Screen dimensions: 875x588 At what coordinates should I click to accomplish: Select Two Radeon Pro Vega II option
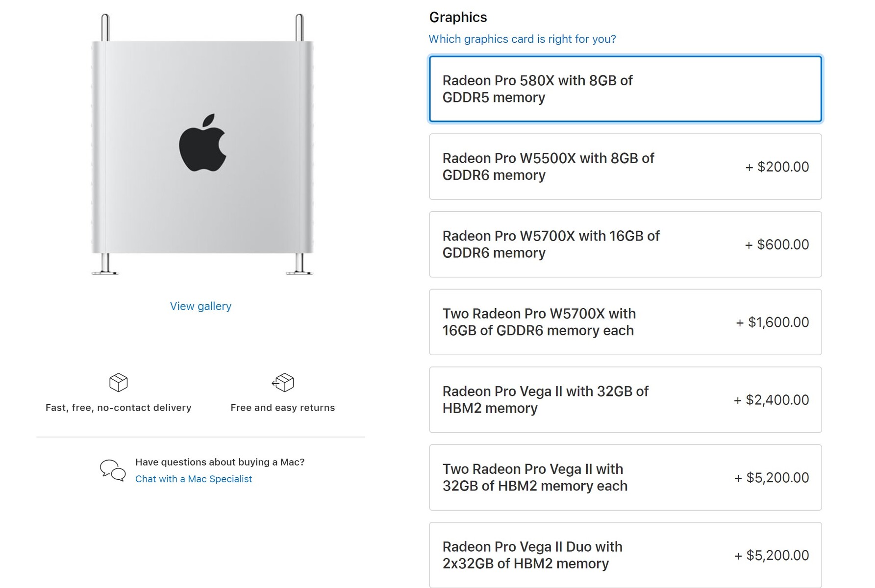point(625,477)
